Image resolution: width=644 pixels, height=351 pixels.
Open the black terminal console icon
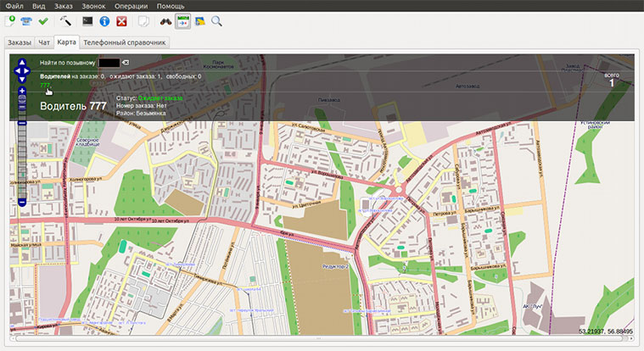coord(87,21)
